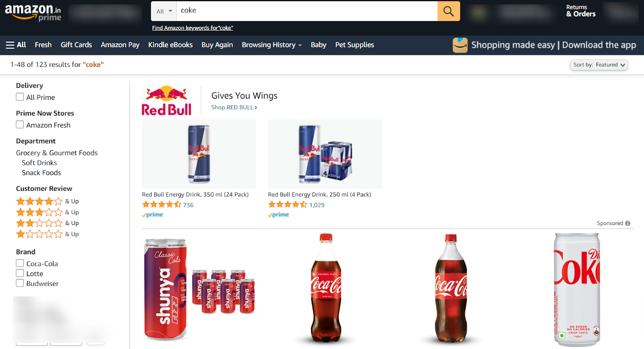Tick the Coca-Cola brand checkbox

coord(20,263)
